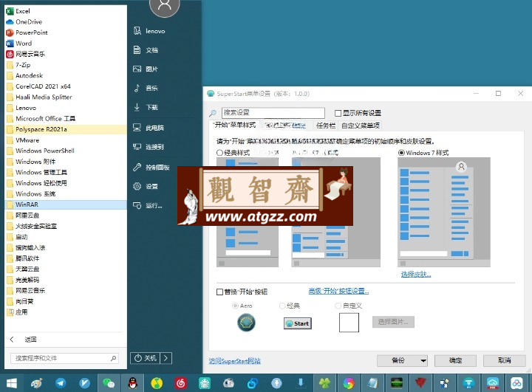Click the classic Start button image

coord(298,323)
